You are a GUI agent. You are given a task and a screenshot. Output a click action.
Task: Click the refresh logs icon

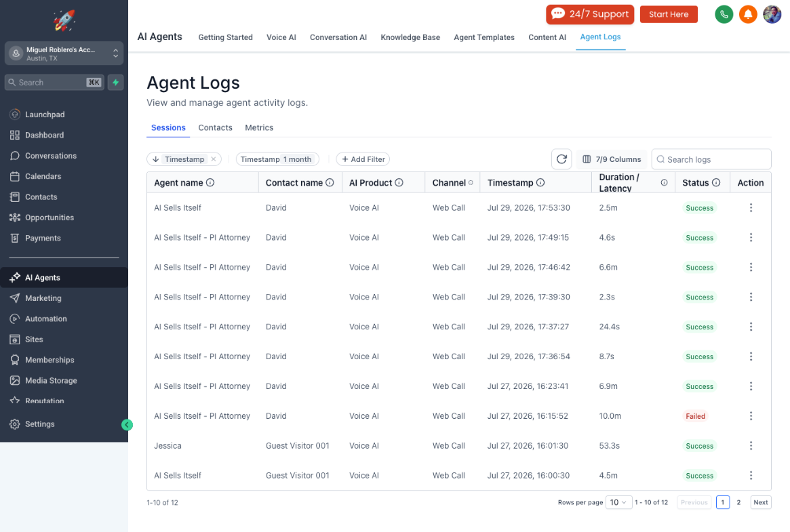[561, 159]
